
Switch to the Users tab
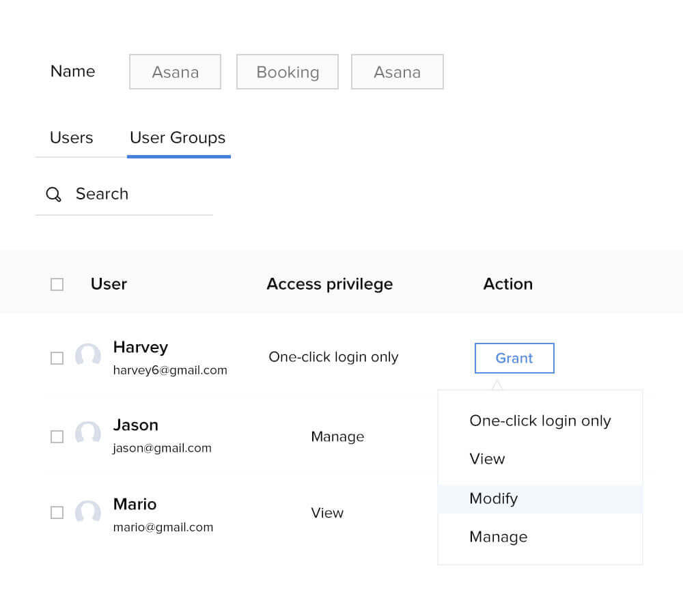pyautogui.click(x=71, y=138)
